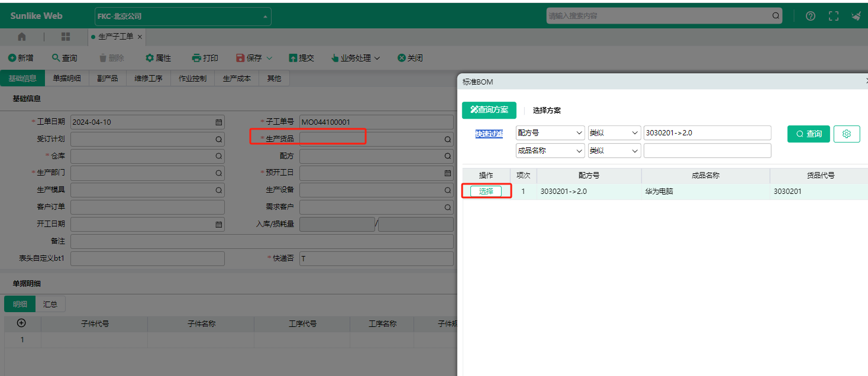Open 属性 from the toolbar
Viewport: 868px width, 376px height.
point(158,58)
